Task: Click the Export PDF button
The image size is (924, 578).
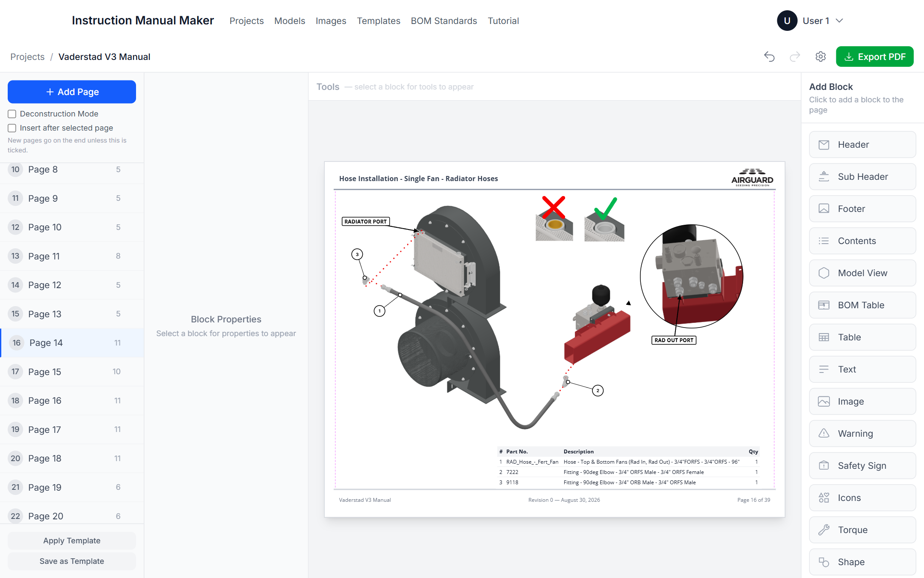Action: (875, 57)
